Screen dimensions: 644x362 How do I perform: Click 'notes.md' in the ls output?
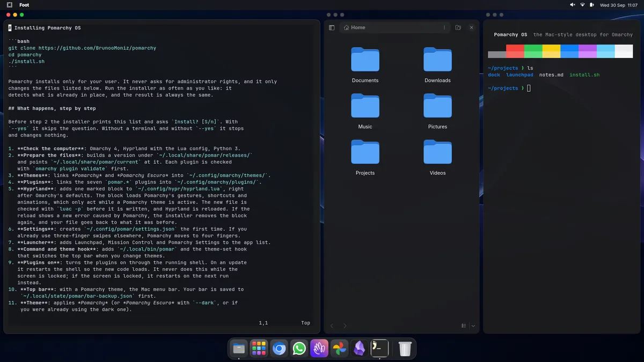click(551, 75)
